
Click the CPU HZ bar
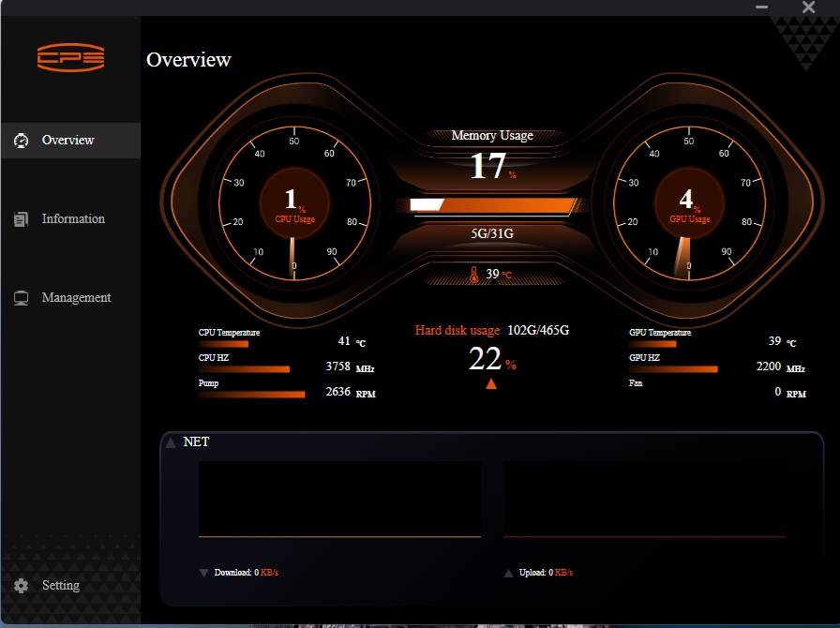coord(245,369)
